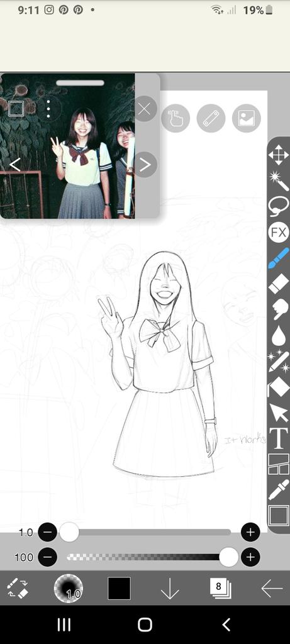This screenshot has height=644, width=290.
Task: Select the Eyedropper tool
Action: point(279,489)
